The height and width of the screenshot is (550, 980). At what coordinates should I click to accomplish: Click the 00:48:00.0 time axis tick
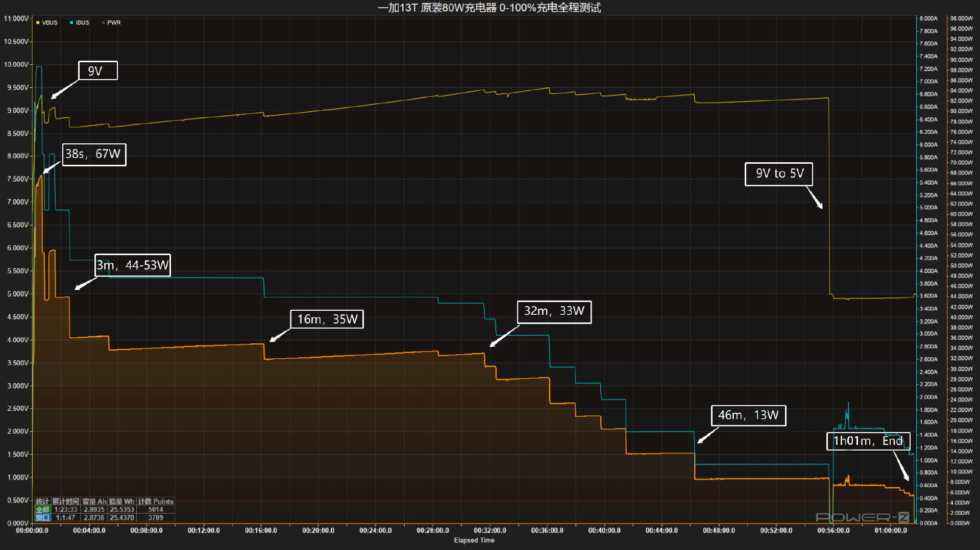point(719,531)
